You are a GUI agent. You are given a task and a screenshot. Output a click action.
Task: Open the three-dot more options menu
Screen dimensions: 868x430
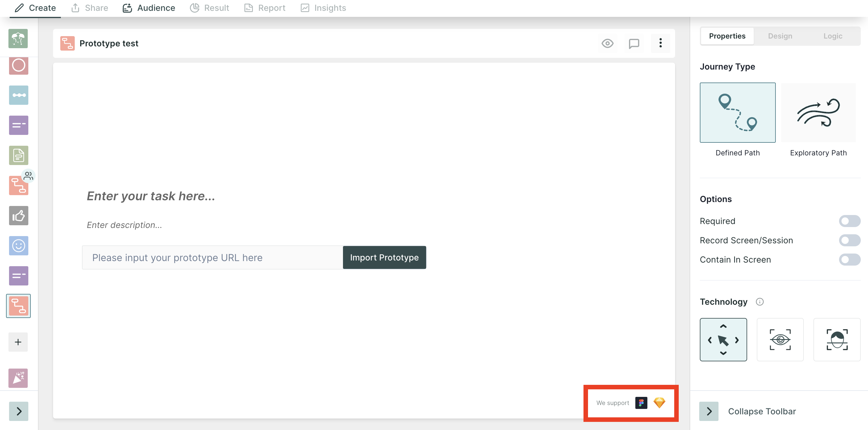click(x=660, y=43)
